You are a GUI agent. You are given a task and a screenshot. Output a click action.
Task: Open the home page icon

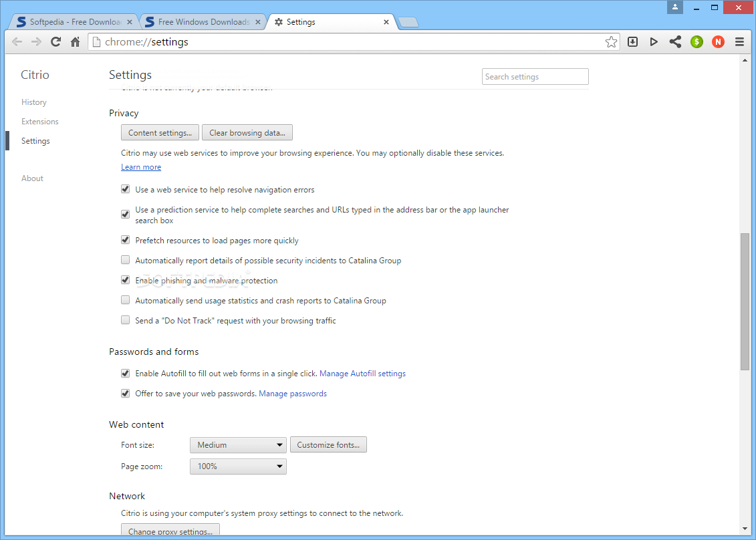click(76, 42)
